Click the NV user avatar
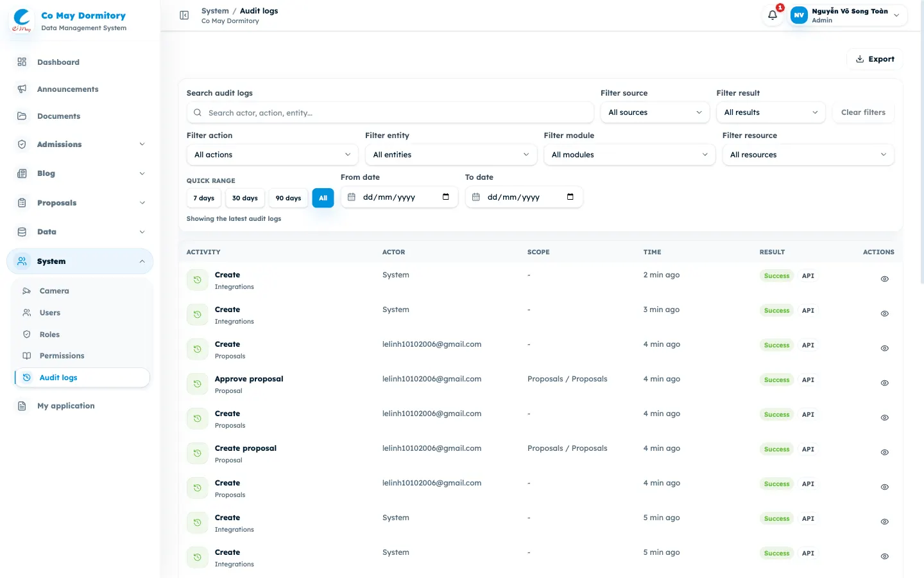The image size is (924, 578). coord(799,15)
